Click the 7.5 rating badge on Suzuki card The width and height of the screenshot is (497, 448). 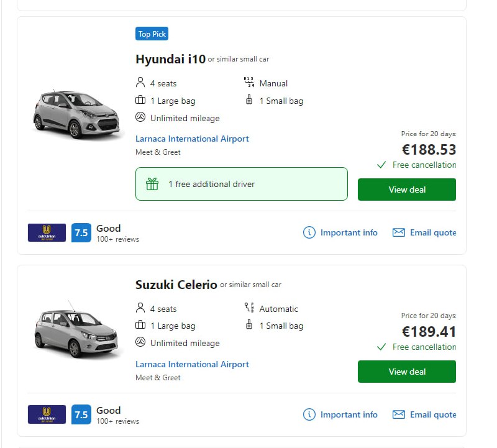81,414
